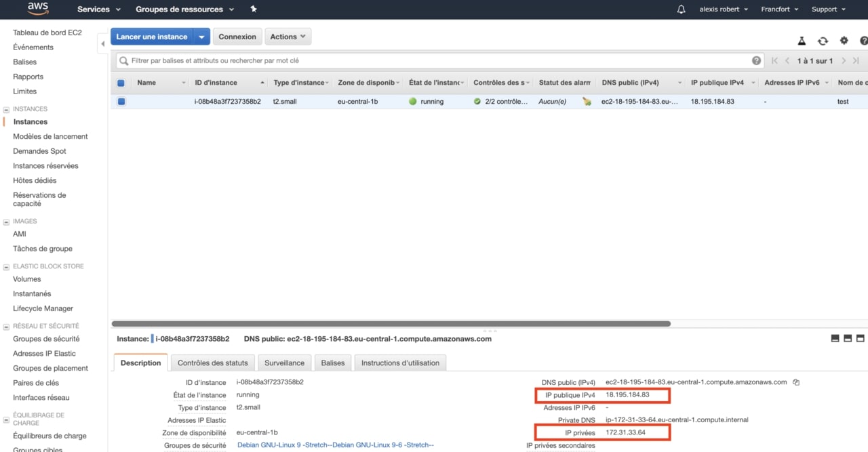Screen dimensions: 868x452
Task: Open Adresses IP Elastic in sidebar
Action: [x=44, y=354]
